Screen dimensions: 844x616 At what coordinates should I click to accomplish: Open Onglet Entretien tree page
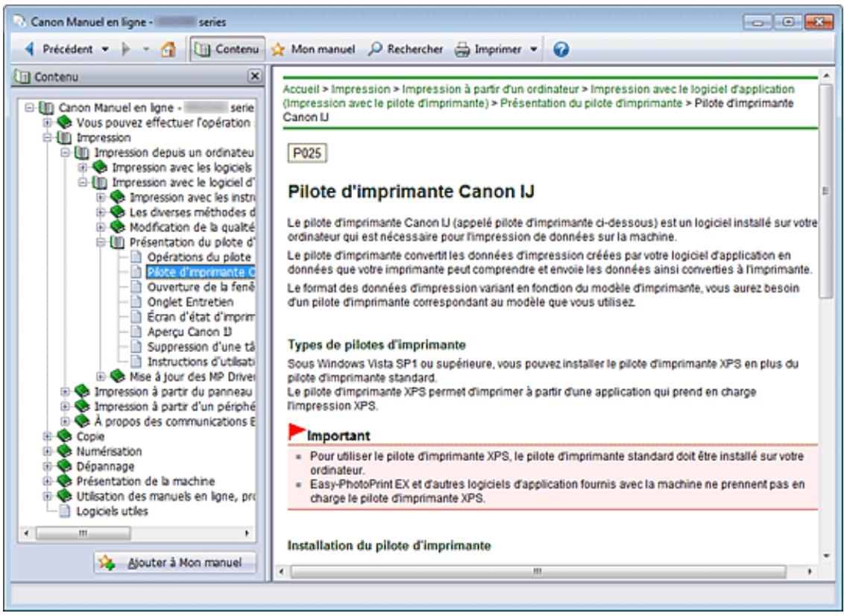(x=190, y=302)
